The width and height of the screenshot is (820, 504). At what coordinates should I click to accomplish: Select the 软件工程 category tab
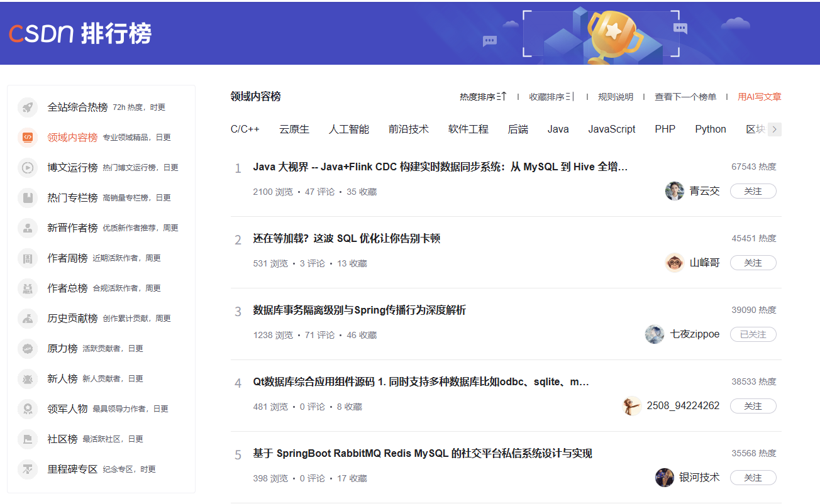click(468, 129)
